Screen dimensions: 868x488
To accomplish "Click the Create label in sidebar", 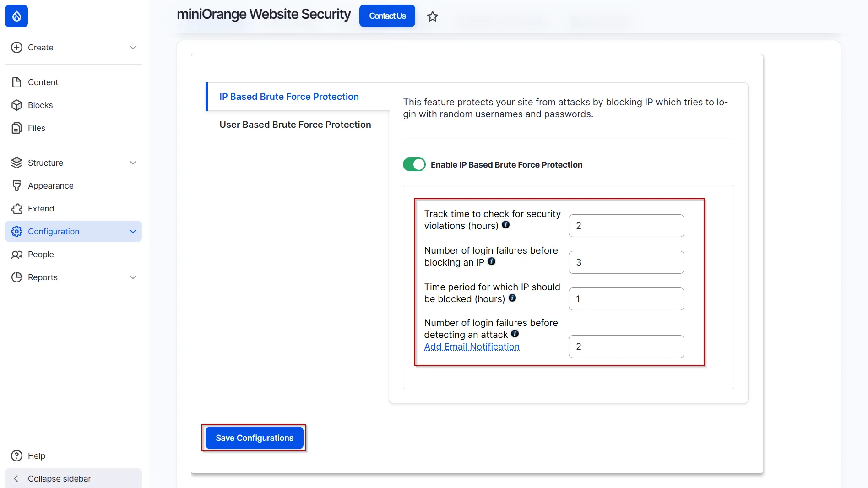I will tap(41, 48).
